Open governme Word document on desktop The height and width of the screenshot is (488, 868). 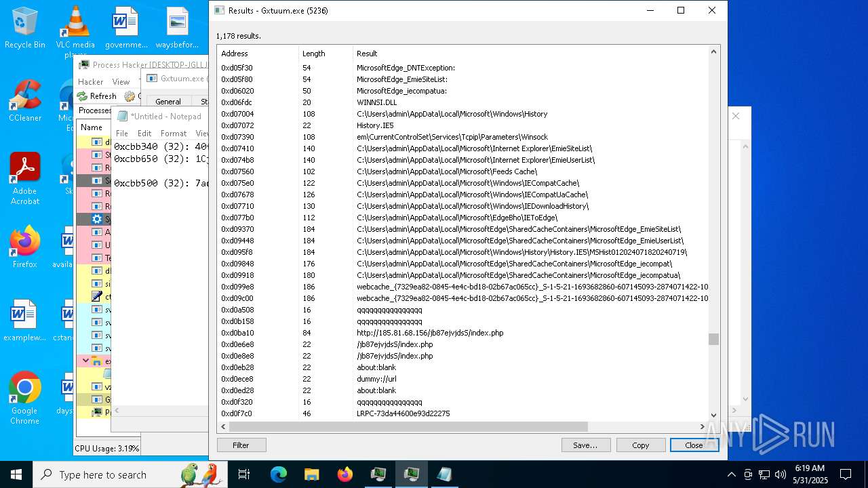click(x=126, y=28)
